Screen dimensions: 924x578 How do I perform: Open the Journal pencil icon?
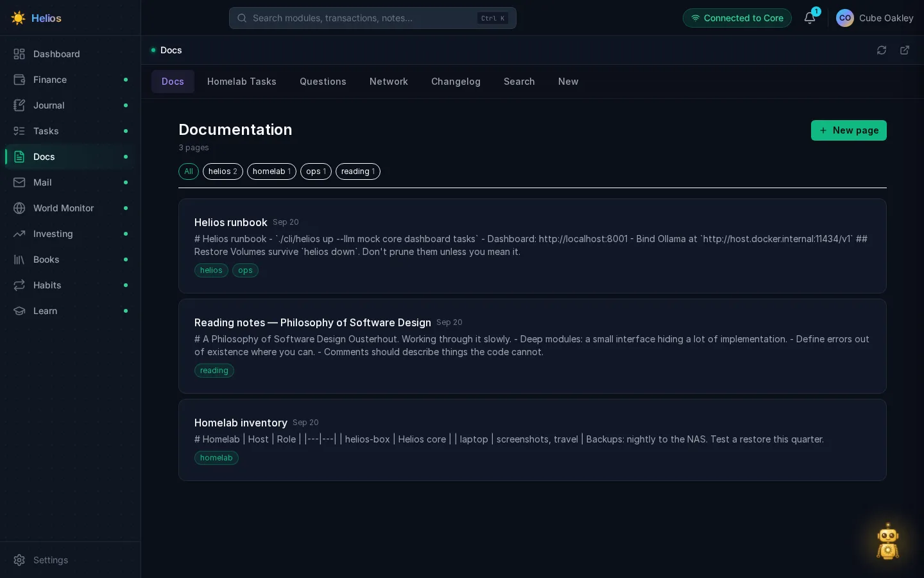coord(19,105)
